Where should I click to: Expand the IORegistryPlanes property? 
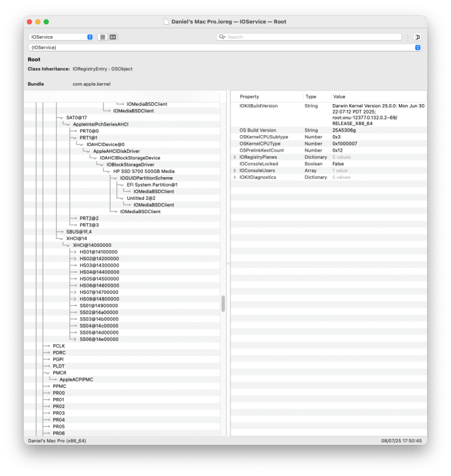point(234,157)
